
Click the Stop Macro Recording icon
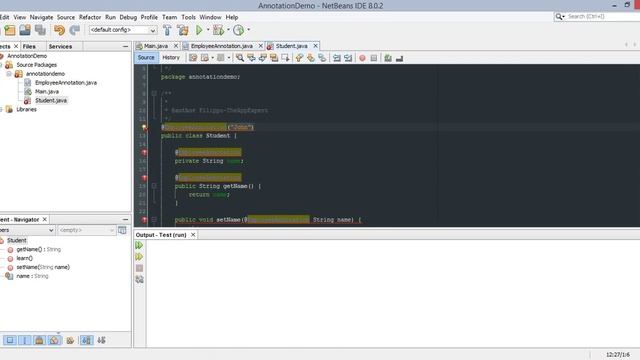pyautogui.click(x=374, y=58)
